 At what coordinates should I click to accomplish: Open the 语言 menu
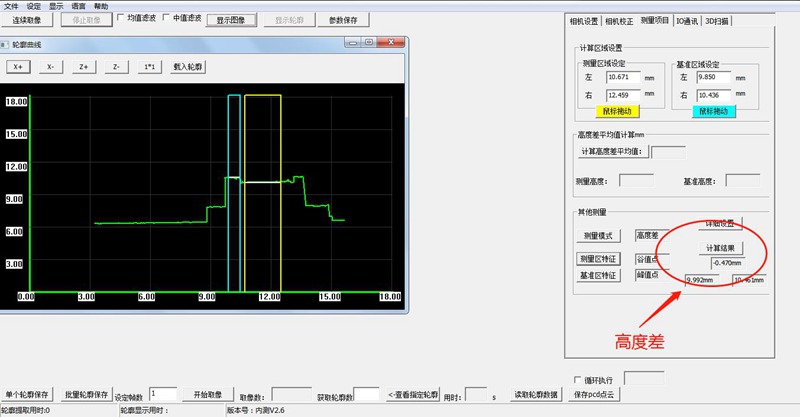pyautogui.click(x=78, y=5)
